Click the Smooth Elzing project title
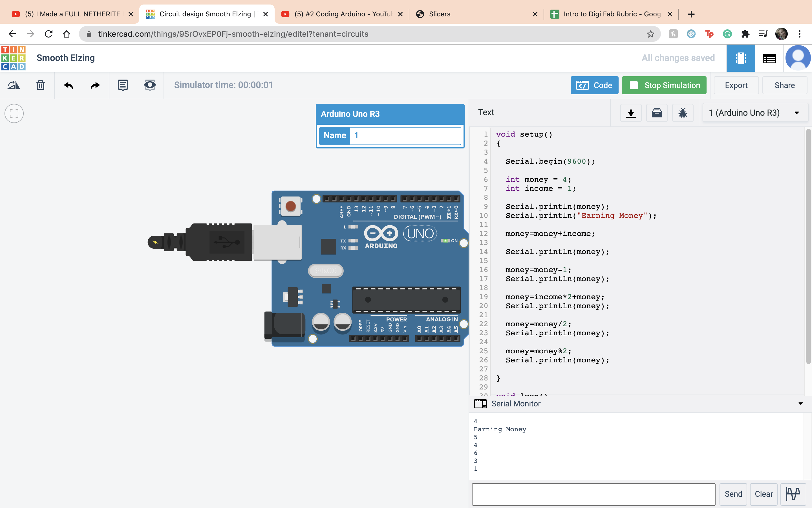 coord(66,58)
